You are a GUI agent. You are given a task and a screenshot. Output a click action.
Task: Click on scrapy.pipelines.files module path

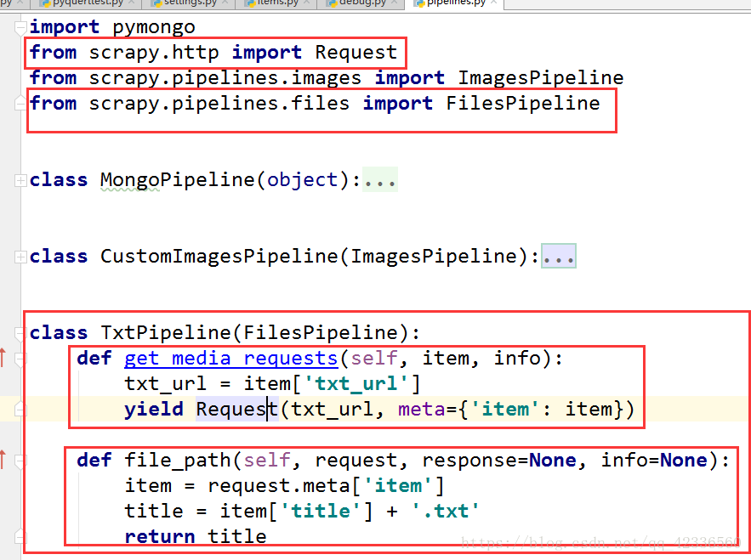tap(219, 104)
